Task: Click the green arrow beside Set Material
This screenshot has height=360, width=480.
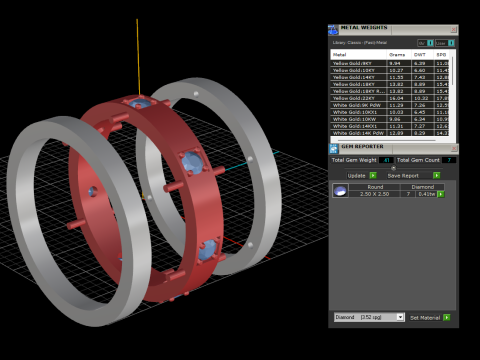Action: click(x=447, y=317)
